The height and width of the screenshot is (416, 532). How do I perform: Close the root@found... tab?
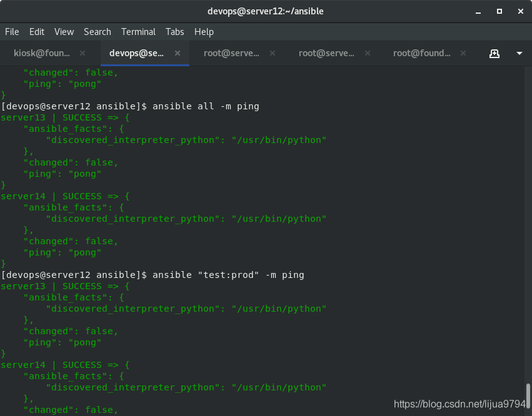pos(463,53)
